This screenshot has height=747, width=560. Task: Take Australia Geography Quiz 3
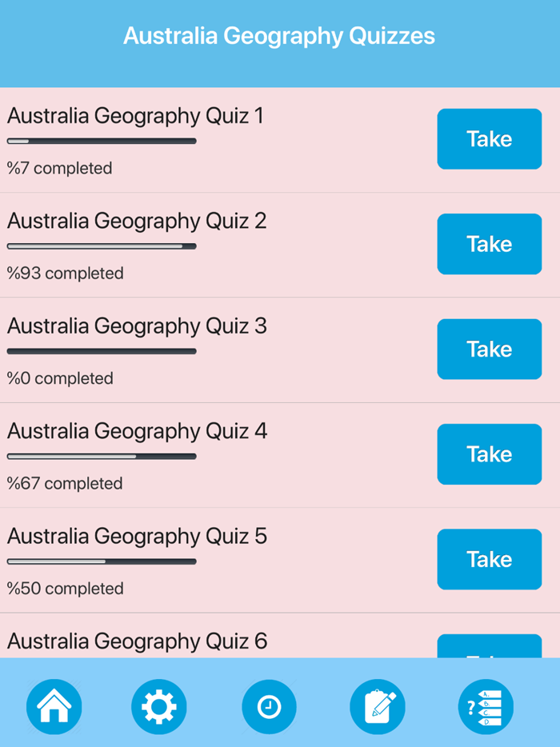(x=489, y=349)
